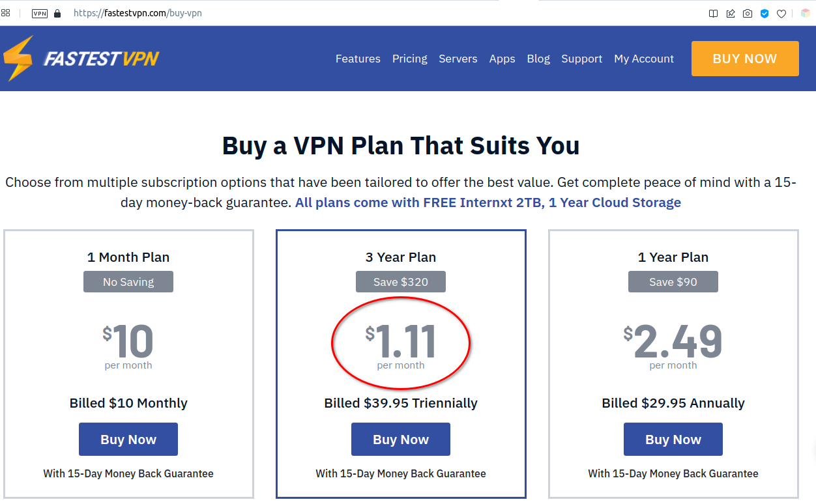This screenshot has height=504, width=816.
Task: Open the speed dial grid icon
Action: tap(6, 12)
